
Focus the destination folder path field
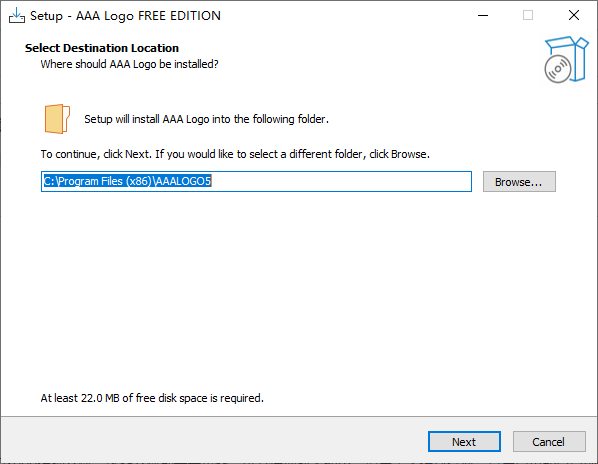pos(256,181)
